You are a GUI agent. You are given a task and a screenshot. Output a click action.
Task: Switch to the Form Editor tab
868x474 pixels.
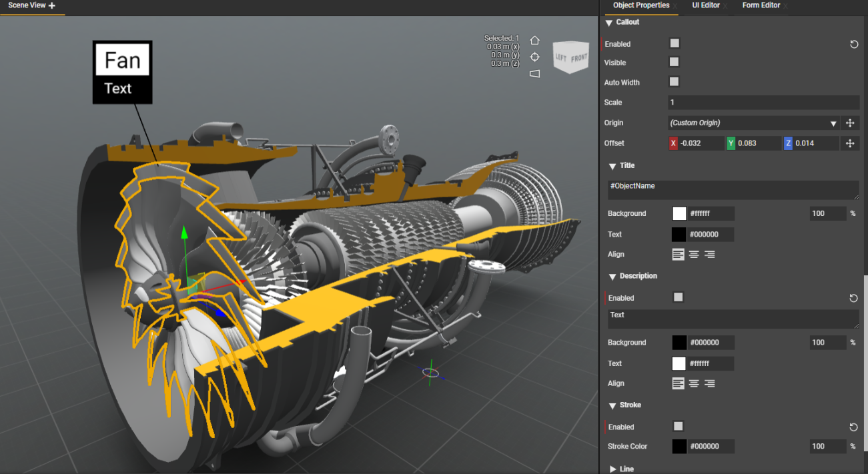coord(761,5)
